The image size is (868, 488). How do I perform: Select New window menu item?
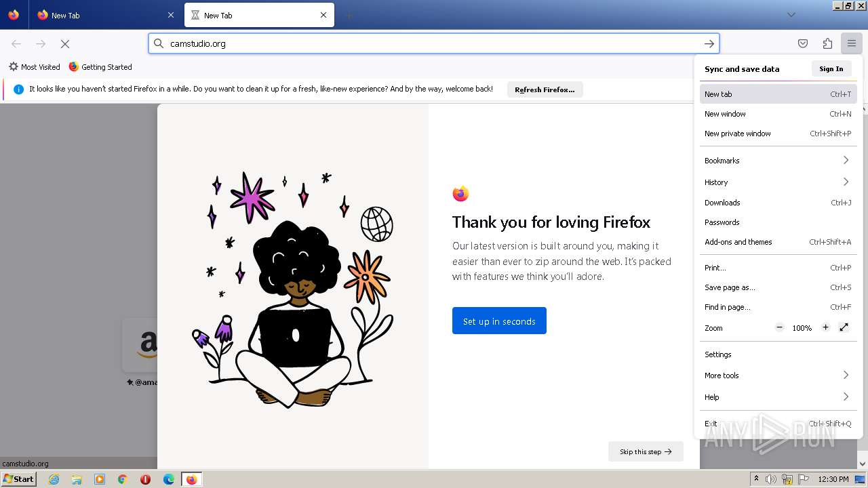pos(778,114)
